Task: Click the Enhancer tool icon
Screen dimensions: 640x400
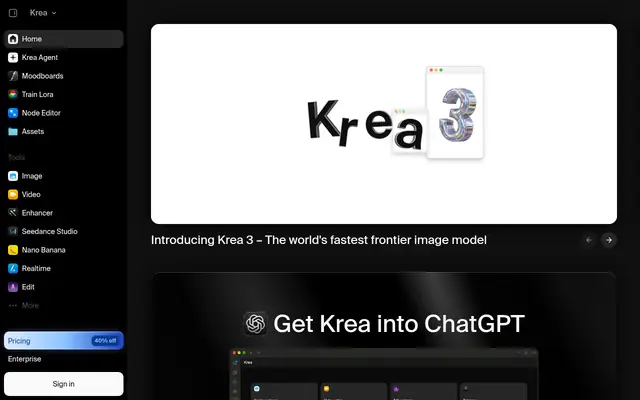Action: coord(13,213)
